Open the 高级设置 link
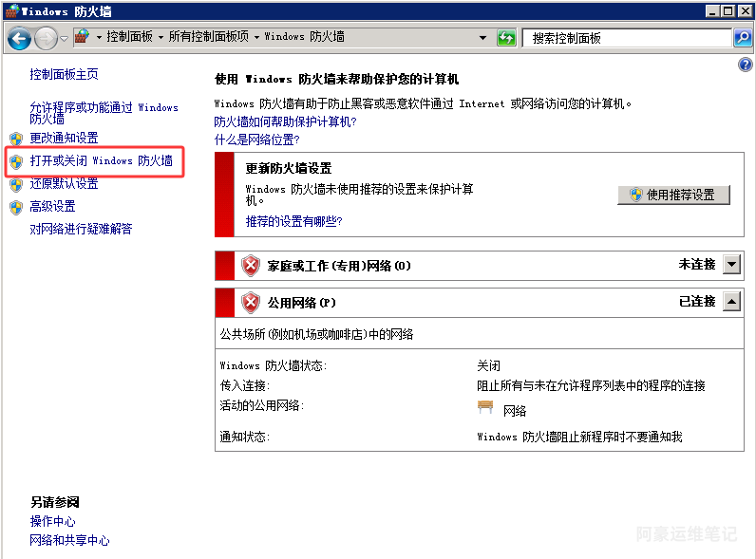The width and height of the screenshot is (756, 559). click(x=52, y=206)
